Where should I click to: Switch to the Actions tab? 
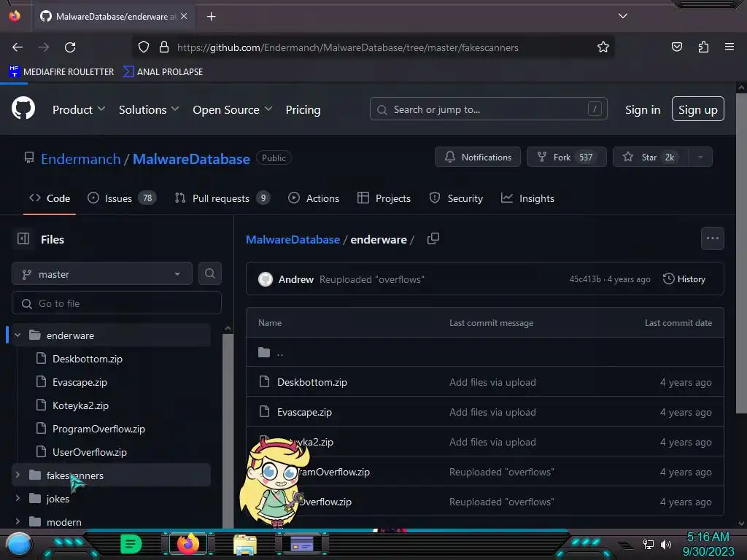pyautogui.click(x=314, y=198)
